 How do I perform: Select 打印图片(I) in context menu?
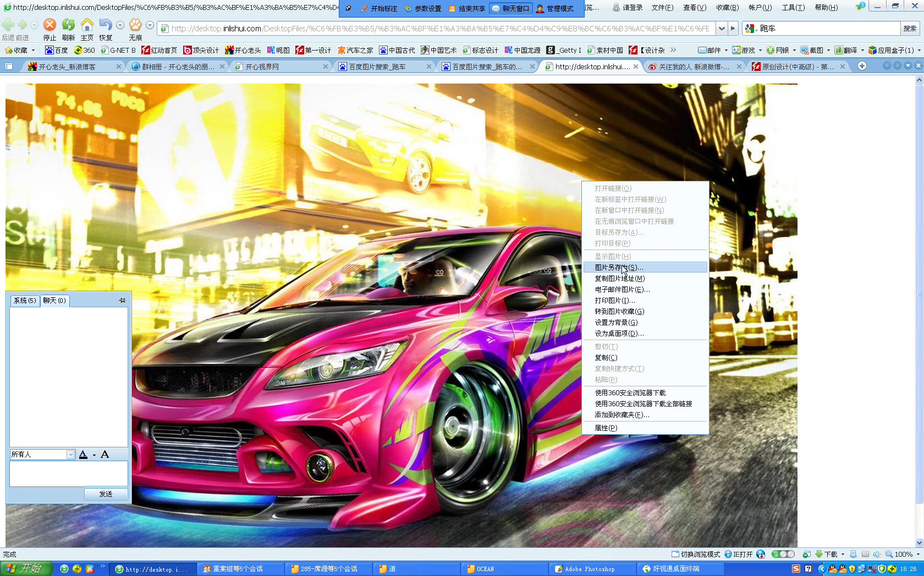coord(645,300)
